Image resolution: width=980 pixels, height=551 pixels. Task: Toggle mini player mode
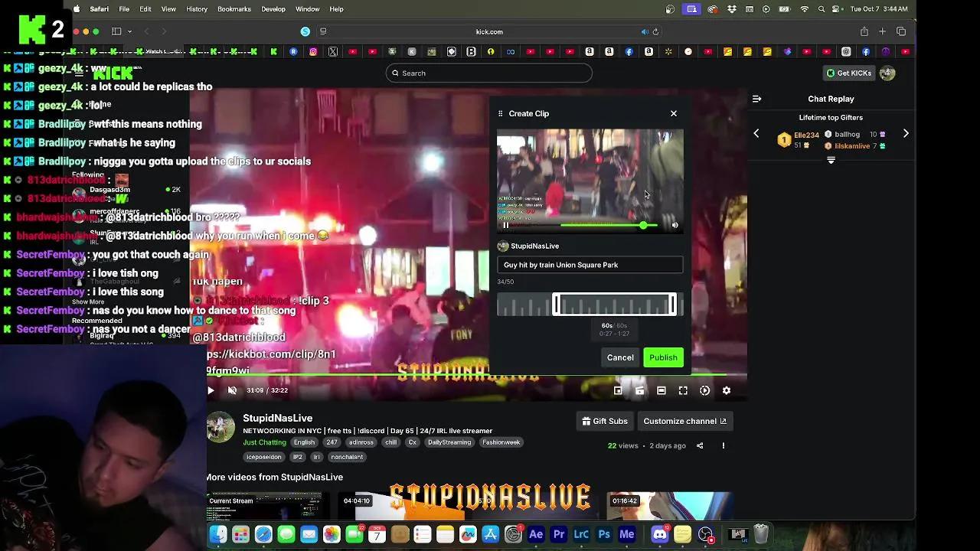coord(618,390)
